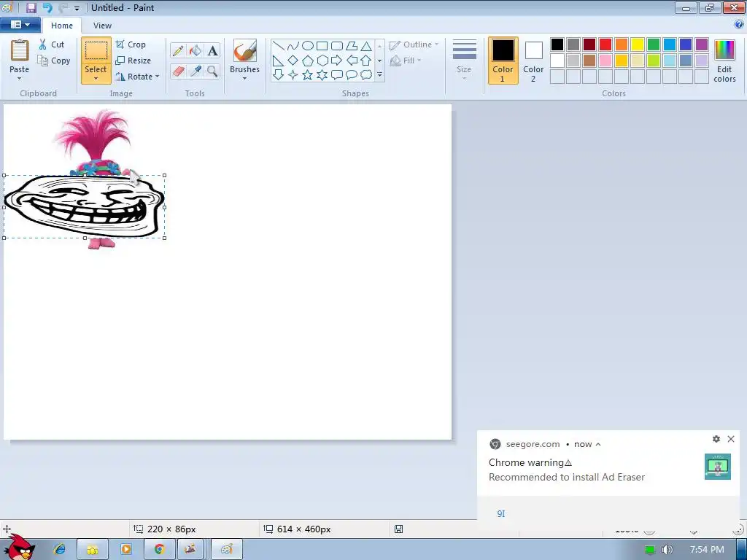Image resolution: width=747 pixels, height=560 pixels.
Task: Choose the Right arrow shape
Action: point(337,60)
